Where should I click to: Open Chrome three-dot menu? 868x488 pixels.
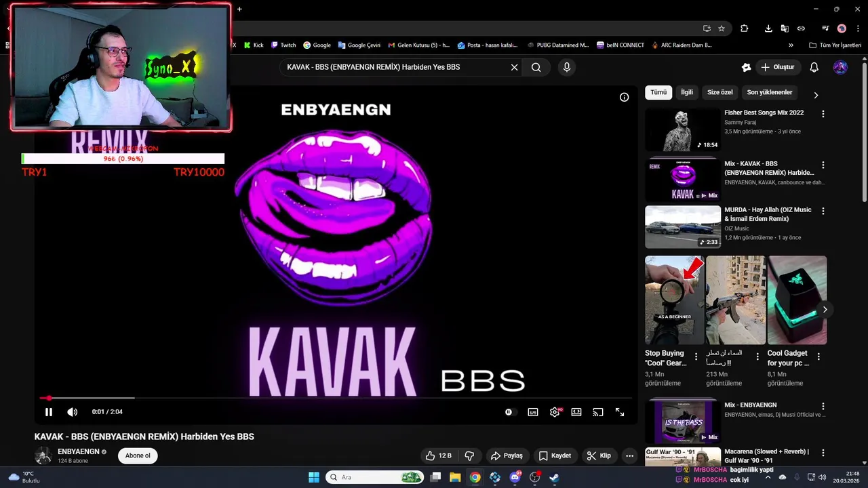856,28
